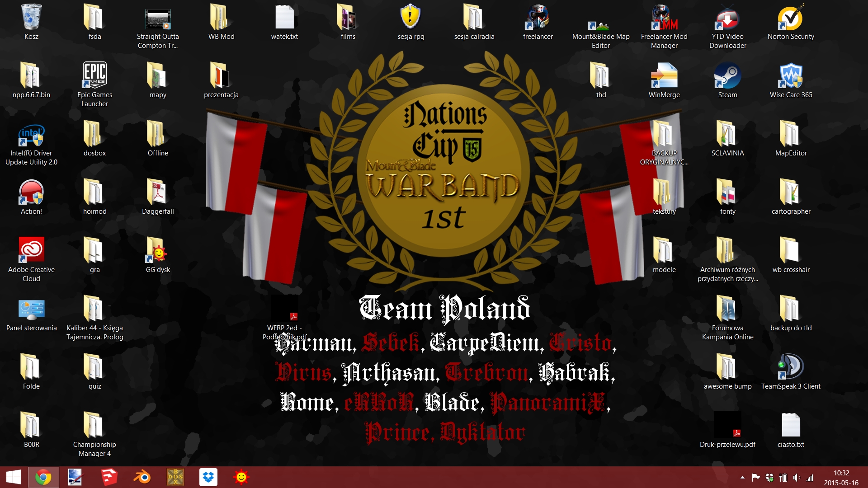Open the B00R folder
Image resolution: width=868 pixels, height=488 pixels.
pyautogui.click(x=31, y=430)
